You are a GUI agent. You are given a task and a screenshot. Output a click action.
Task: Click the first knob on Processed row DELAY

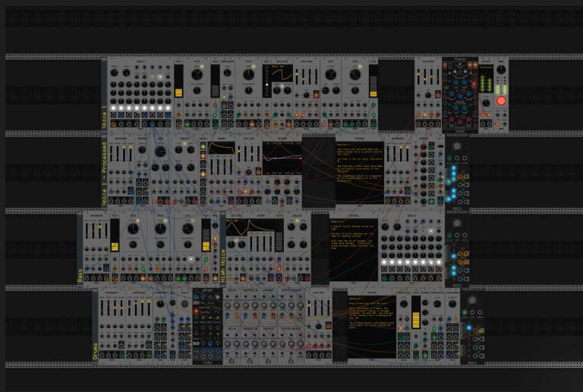pyautogui.click(x=178, y=150)
